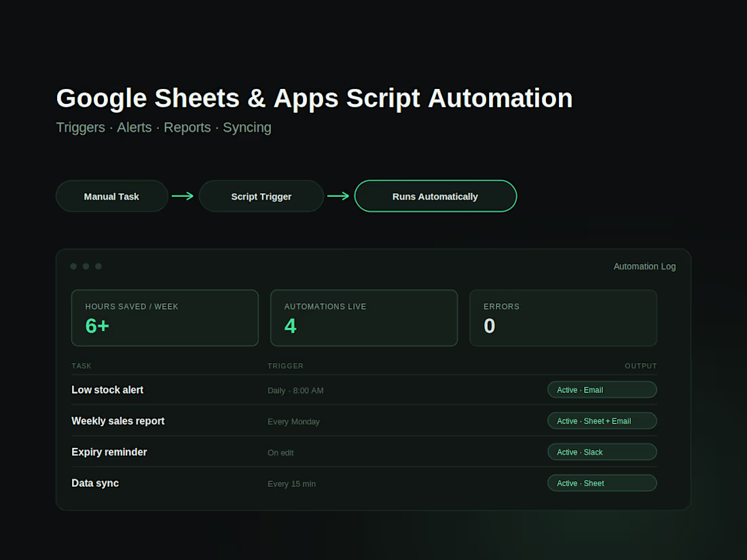
Task: Click the Script Trigger pill
Action: pos(261,196)
